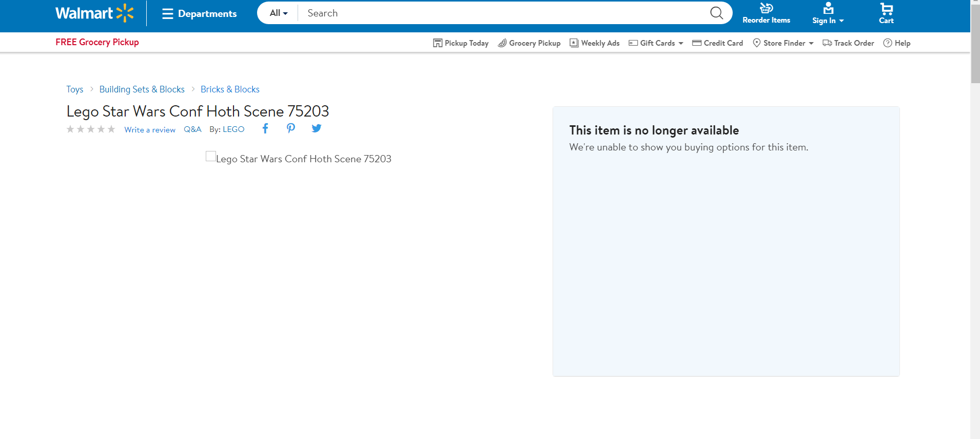The width and height of the screenshot is (980, 439).
Task: Expand the Store Finder dropdown
Action: pyautogui.click(x=783, y=43)
